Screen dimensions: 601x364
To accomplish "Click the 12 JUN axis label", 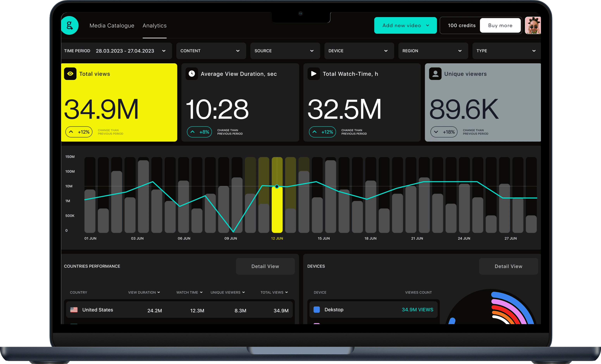I will pos(277,238).
